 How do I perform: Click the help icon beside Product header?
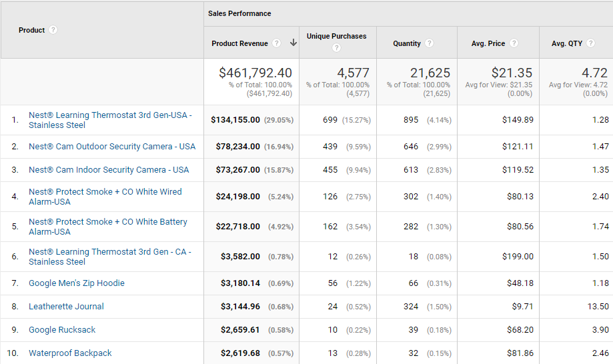53,30
